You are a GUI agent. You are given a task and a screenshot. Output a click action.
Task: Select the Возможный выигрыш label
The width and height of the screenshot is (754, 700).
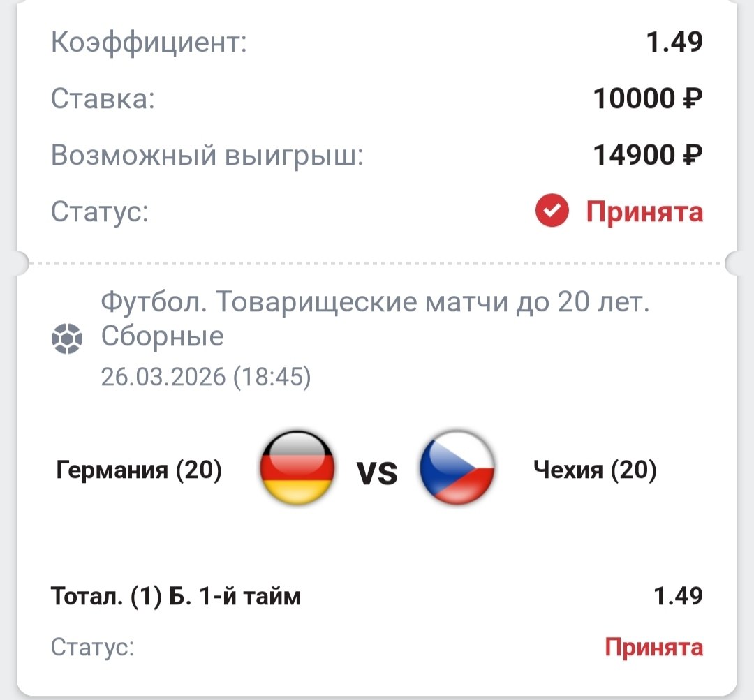point(207,156)
